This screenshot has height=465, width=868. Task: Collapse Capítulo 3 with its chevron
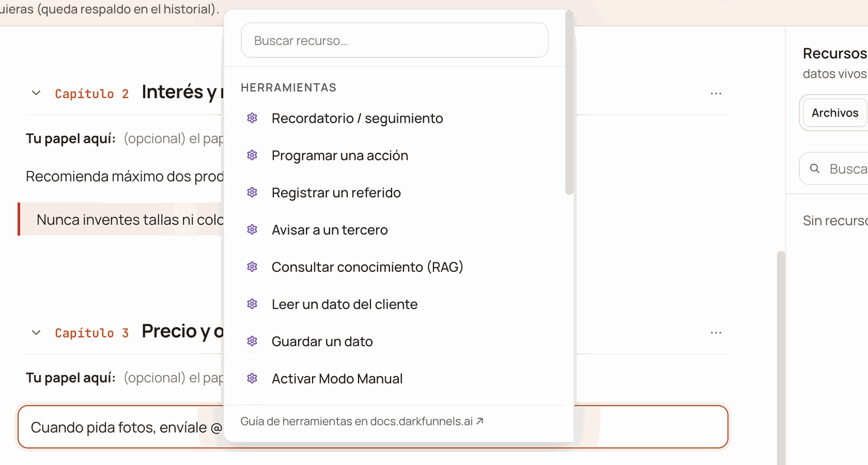pos(36,333)
